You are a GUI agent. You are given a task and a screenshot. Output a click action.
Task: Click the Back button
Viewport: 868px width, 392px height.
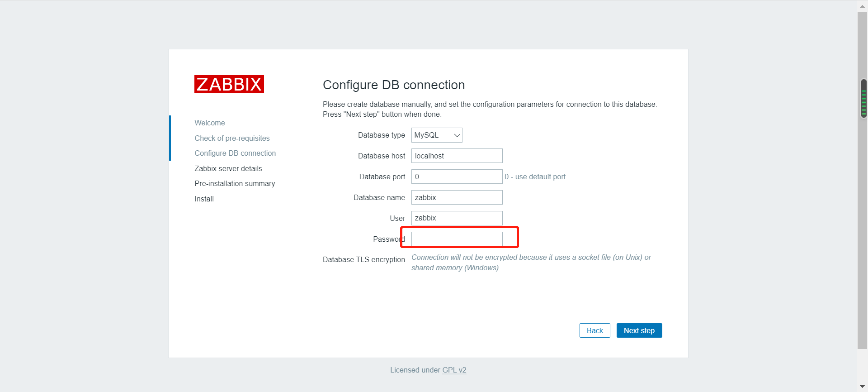pyautogui.click(x=595, y=330)
